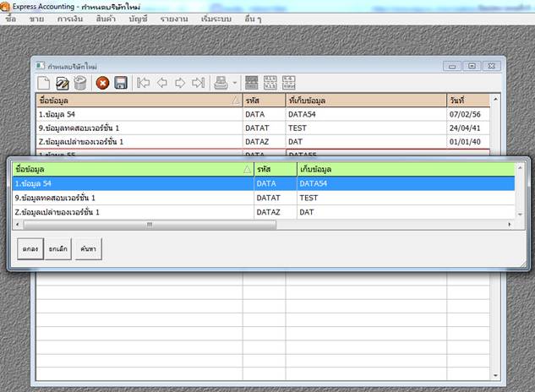Click the Save floppy disk icon
535x392 pixels.
coord(121,83)
